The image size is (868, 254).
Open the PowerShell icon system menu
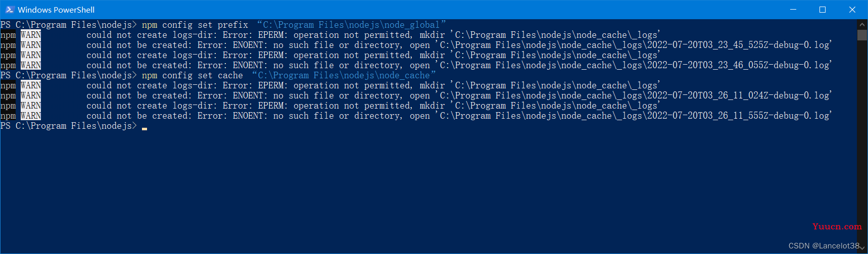pos(10,10)
